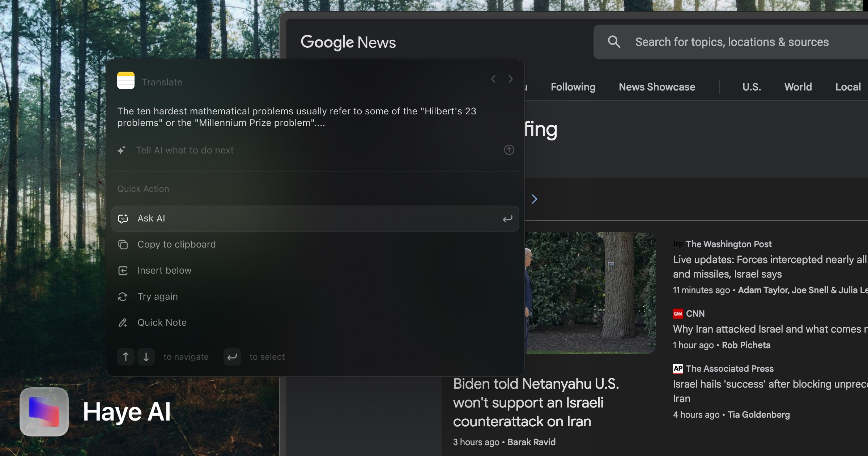Click the CNN source name
The image size is (868, 456).
695,313
